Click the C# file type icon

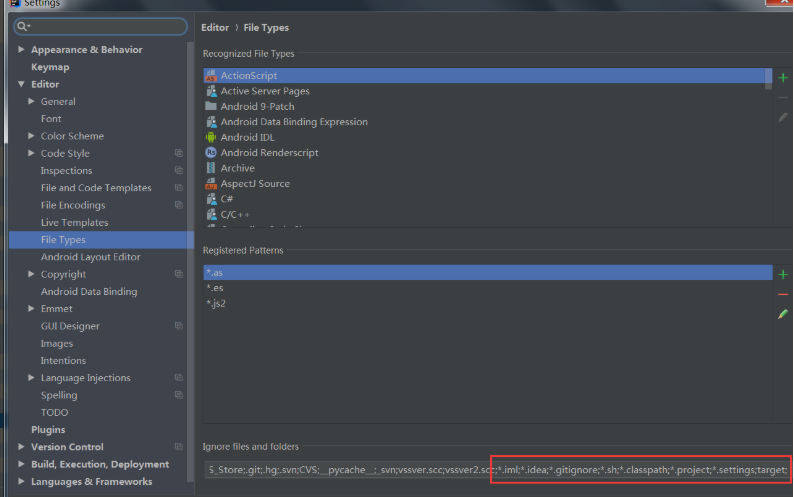[211, 199]
